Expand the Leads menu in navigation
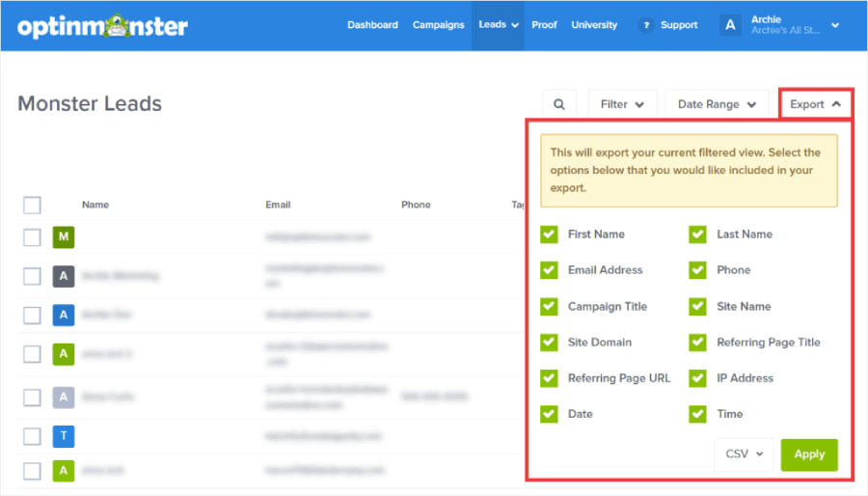Screen dimensions: 868x496 (499, 25)
